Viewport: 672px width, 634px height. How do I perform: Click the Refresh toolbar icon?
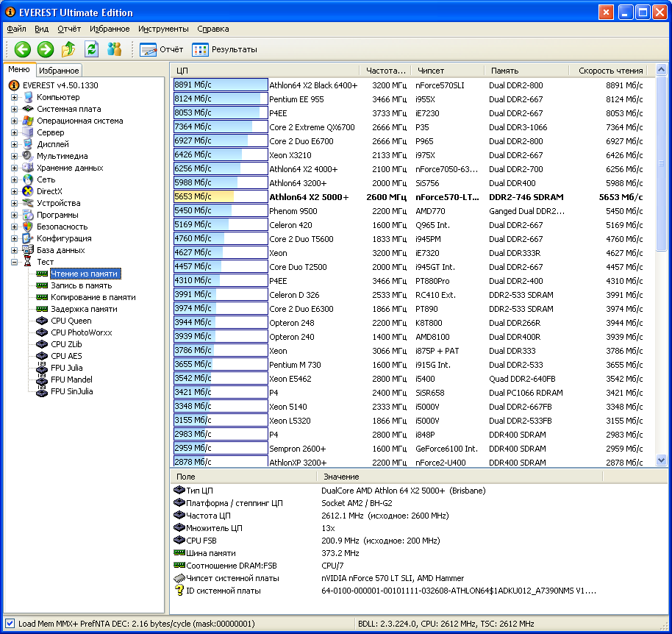point(91,49)
